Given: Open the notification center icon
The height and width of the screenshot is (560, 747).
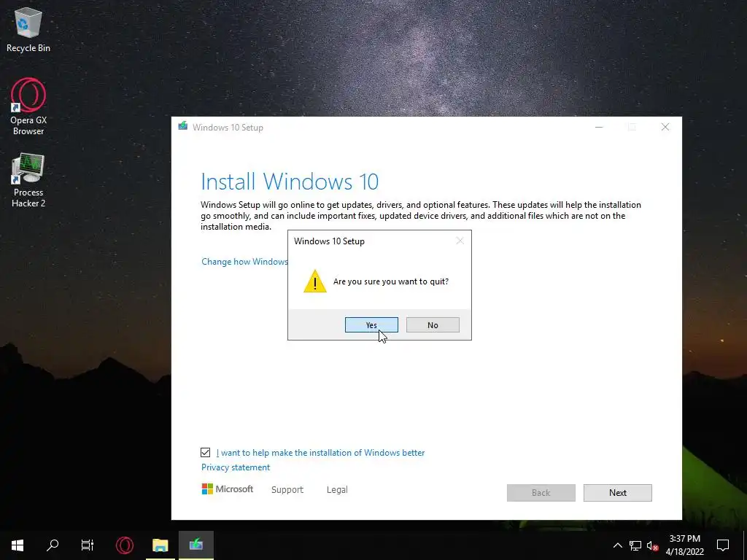Looking at the screenshot, I should 723,545.
